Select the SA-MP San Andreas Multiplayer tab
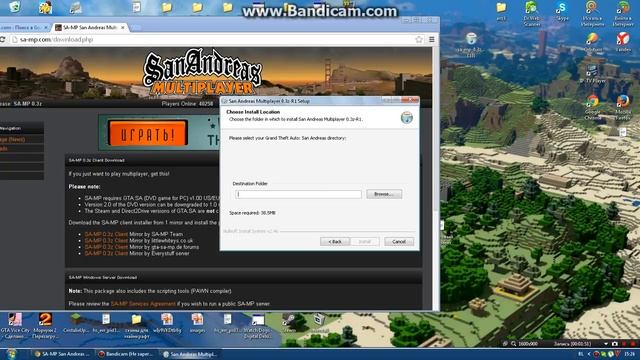This screenshot has width=640, height=360. pos(90,27)
